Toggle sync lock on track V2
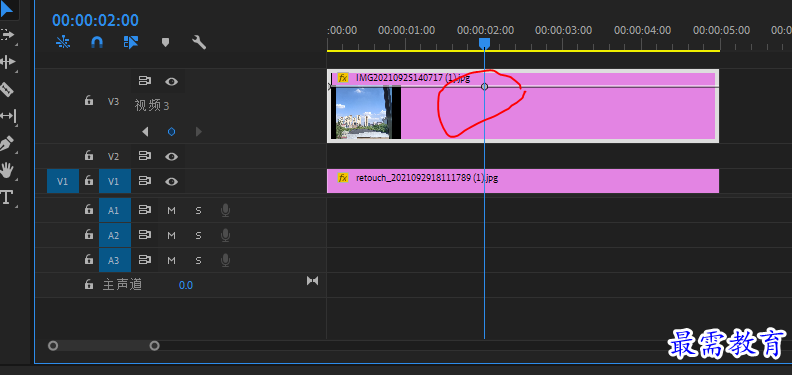792x375 pixels. coord(145,156)
